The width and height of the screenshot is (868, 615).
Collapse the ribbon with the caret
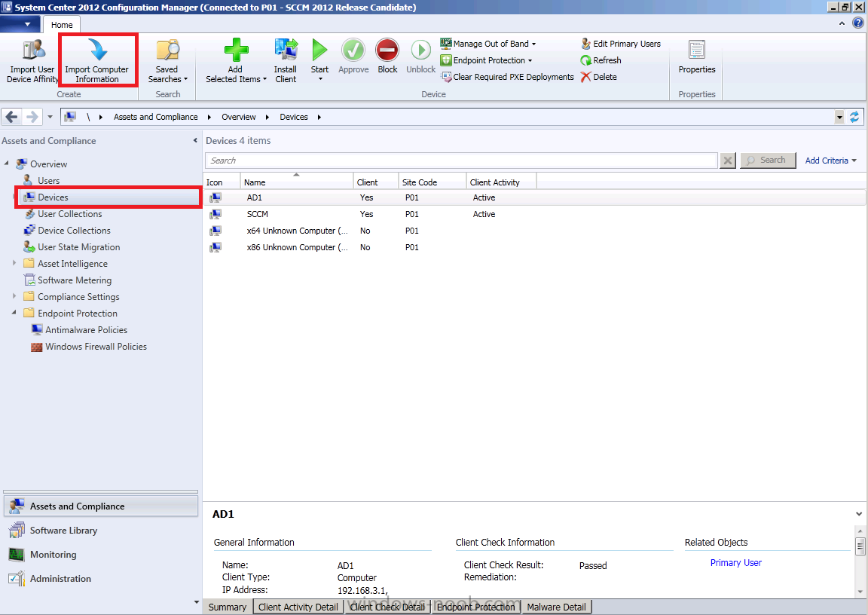point(842,23)
